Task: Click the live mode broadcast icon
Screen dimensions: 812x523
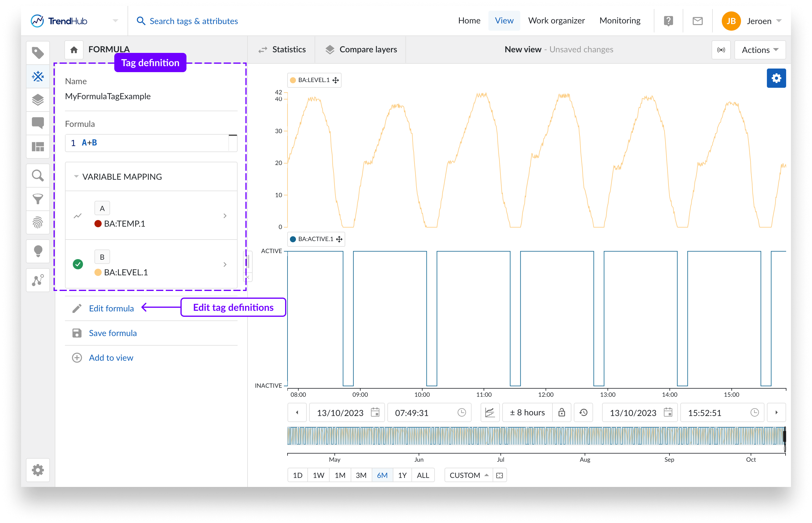Action: coord(721,50)
